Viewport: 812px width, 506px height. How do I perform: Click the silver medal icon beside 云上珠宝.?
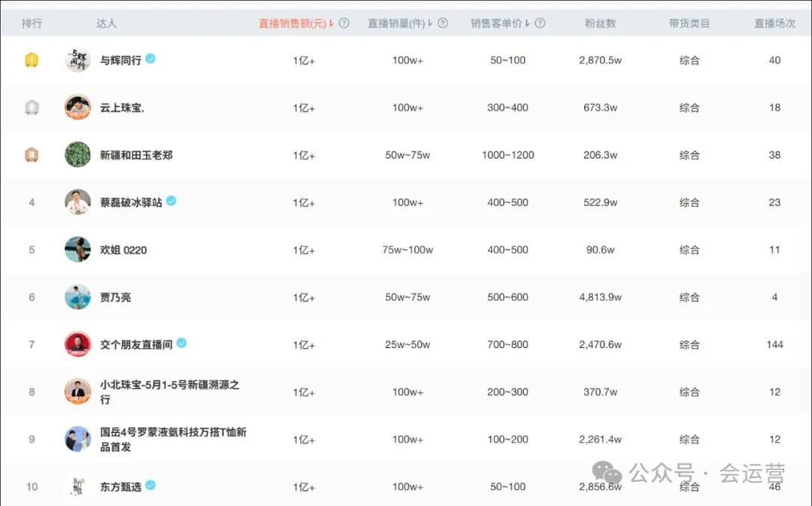tap(31, 107)
